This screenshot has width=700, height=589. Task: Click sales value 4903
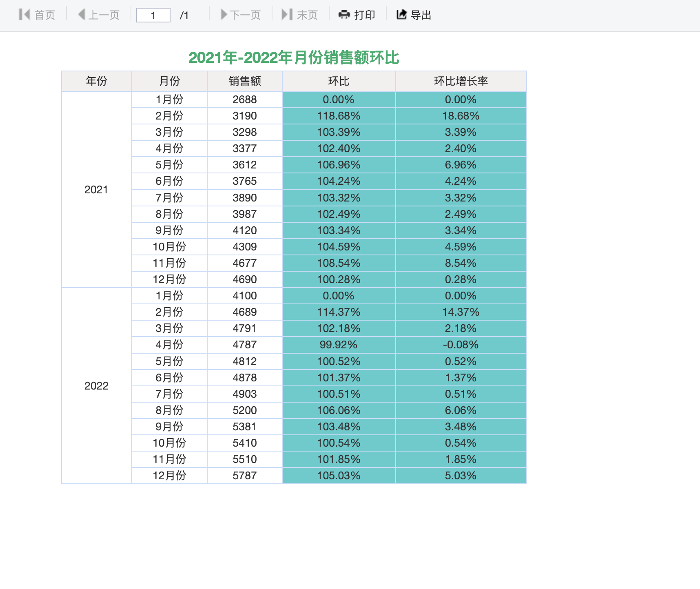click(x=245, y=394)
